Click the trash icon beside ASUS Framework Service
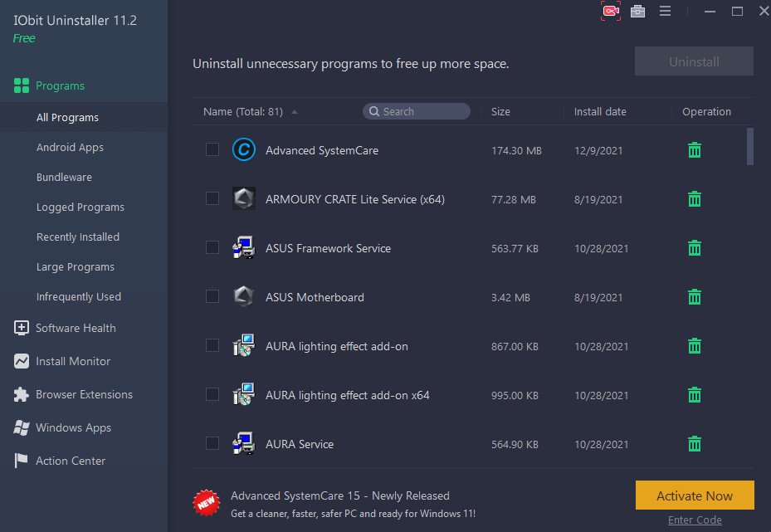771x532 pixels. [x=694, y=247]
